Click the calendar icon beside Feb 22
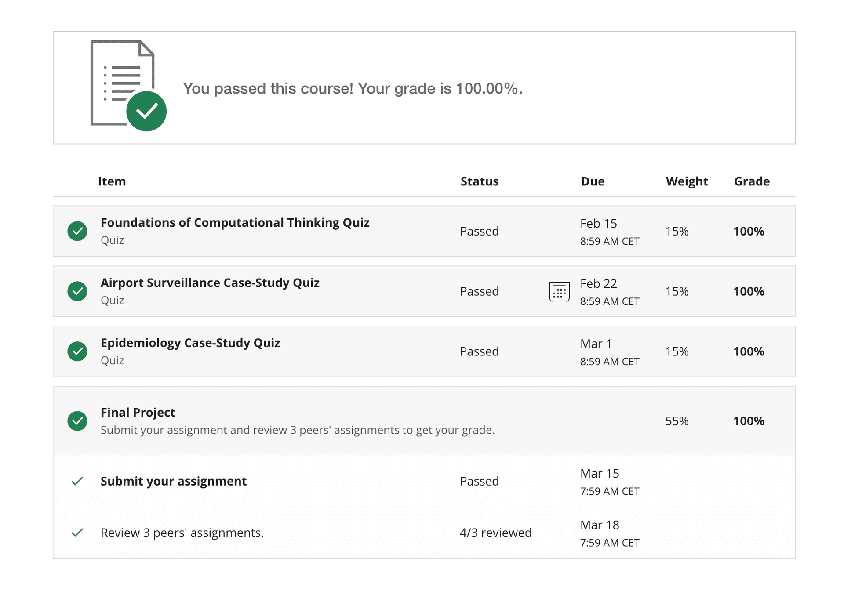Image resolution: width=844 pixels, height=616 pixels. (x=559, y=291)
